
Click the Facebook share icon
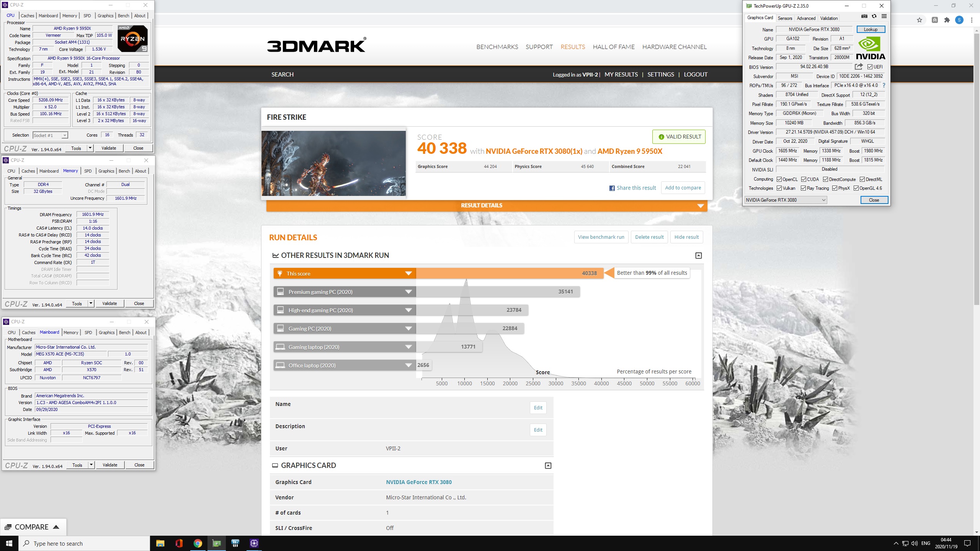612,188
